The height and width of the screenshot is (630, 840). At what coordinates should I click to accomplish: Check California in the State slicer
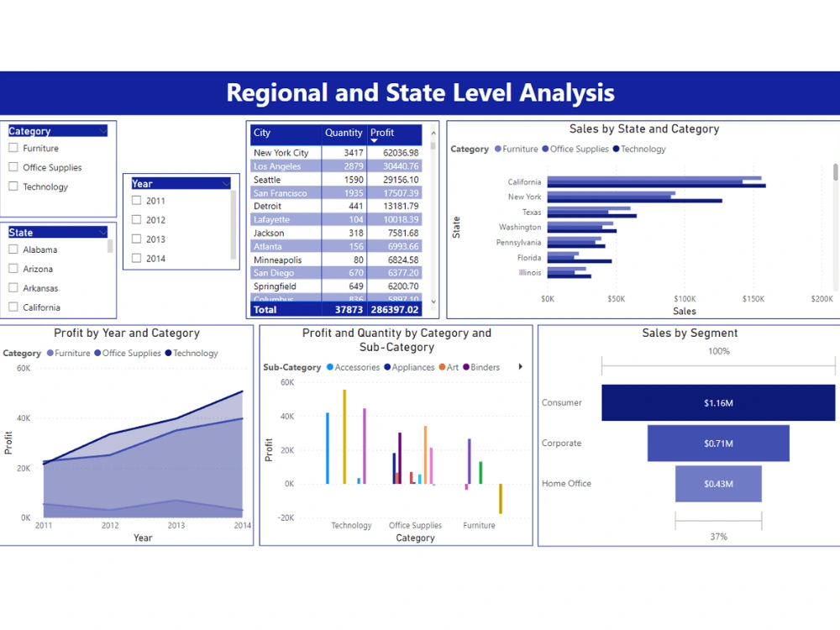click(13, 307)
